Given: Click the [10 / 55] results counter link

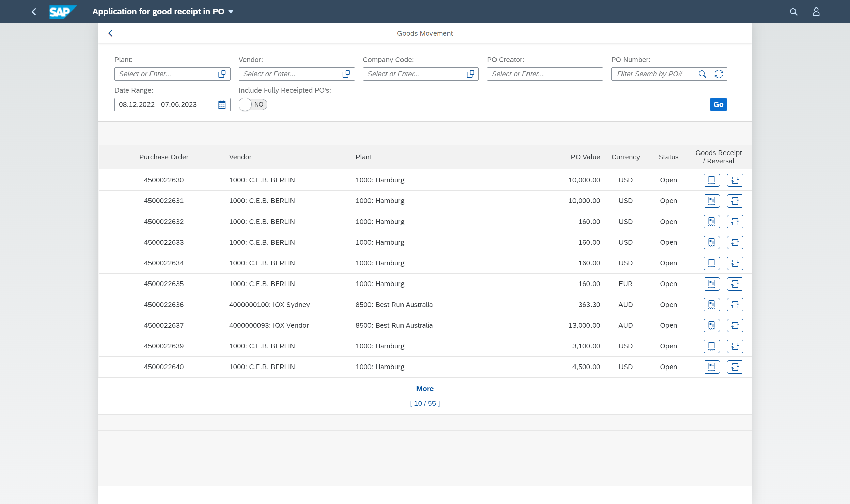Looking at the screenshot, I should click(x=425, y=403).
